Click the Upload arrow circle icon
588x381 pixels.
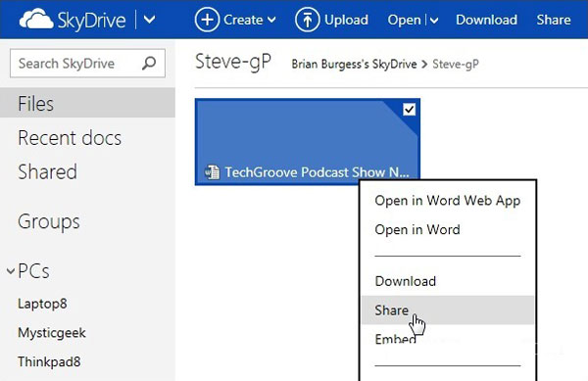pos(307,20)
